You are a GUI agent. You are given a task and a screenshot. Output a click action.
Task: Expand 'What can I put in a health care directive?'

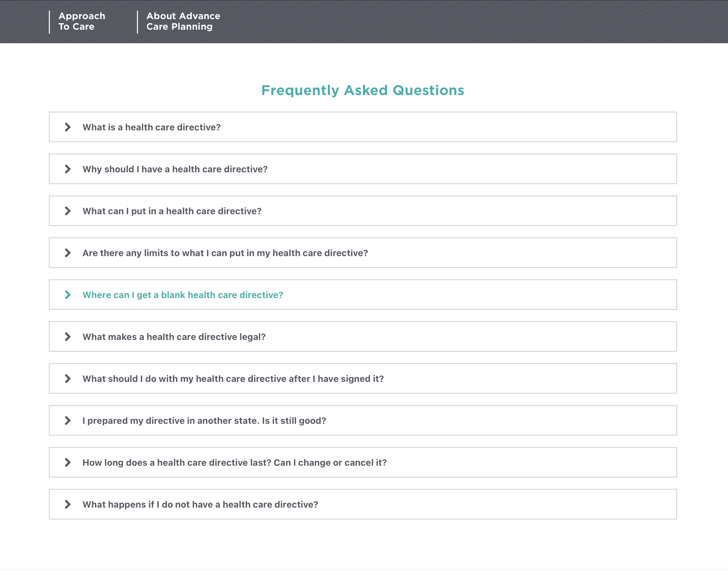pyautogui.click(x=172, y=211)
